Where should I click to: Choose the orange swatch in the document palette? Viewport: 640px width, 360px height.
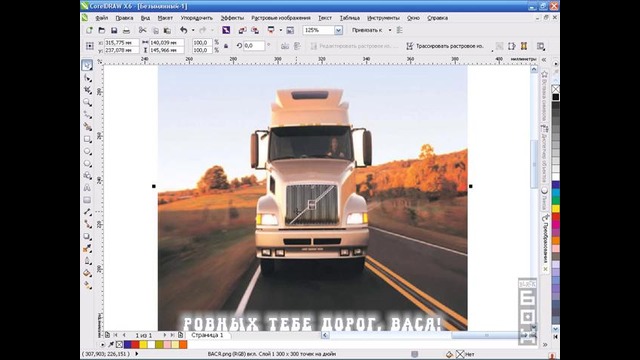[183, 345]
